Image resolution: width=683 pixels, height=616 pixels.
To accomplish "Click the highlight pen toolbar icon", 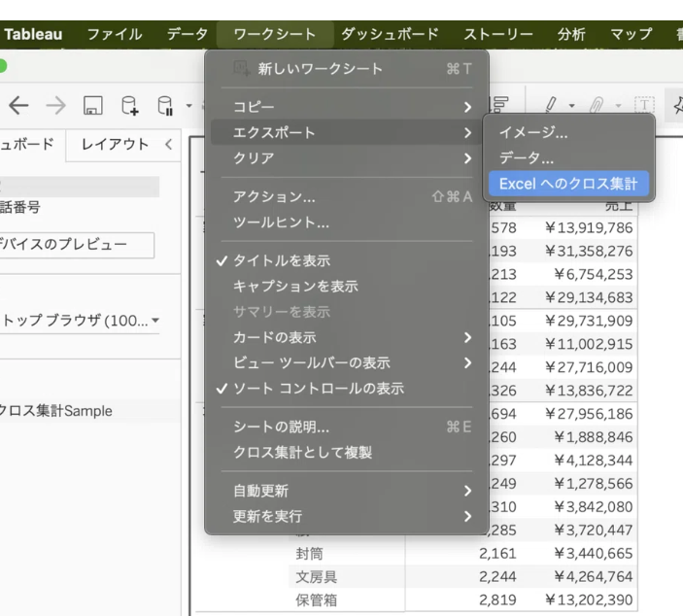I will point(551,105).
